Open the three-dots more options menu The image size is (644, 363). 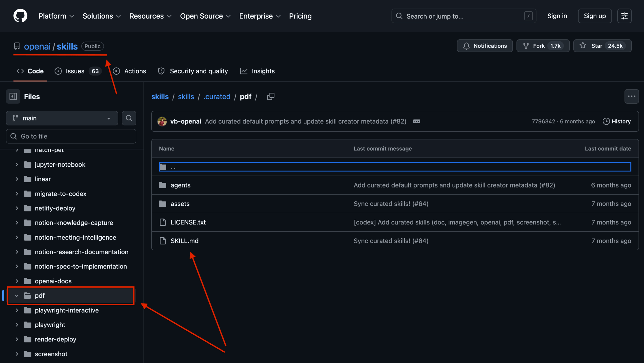(631, 97)
